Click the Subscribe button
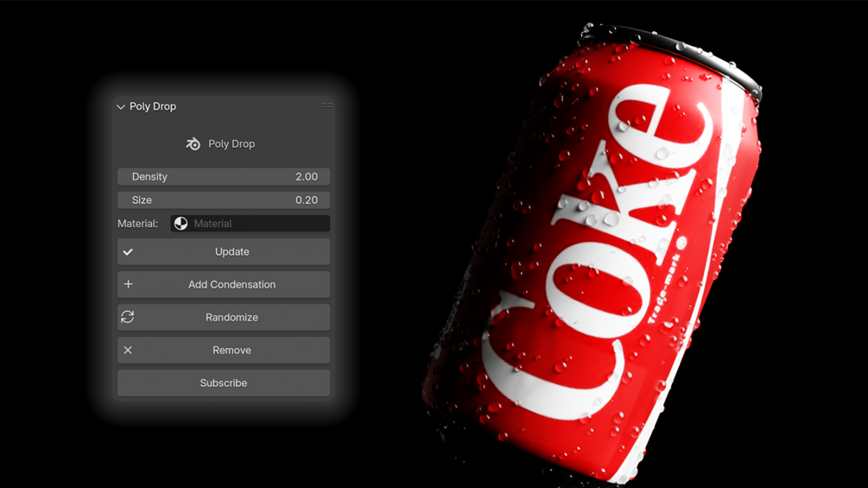This screenshot has height=488, width=868. click(224, 383)
